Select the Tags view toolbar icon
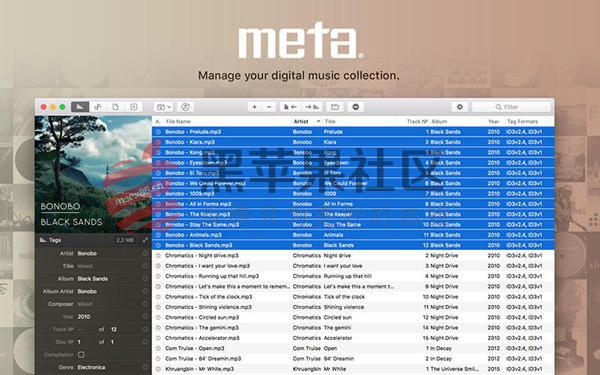Viewport: 600px width, 375px height. [x=80, y=107]
